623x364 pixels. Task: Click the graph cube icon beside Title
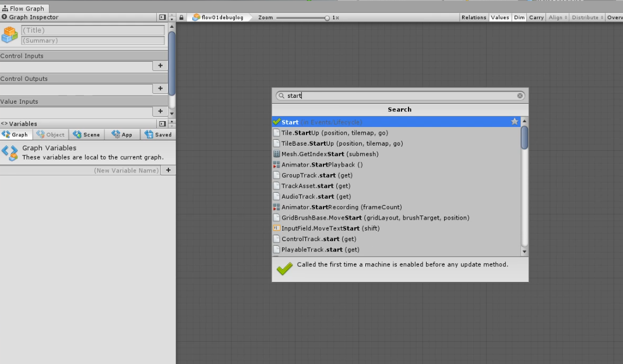[x=9, y=35]
